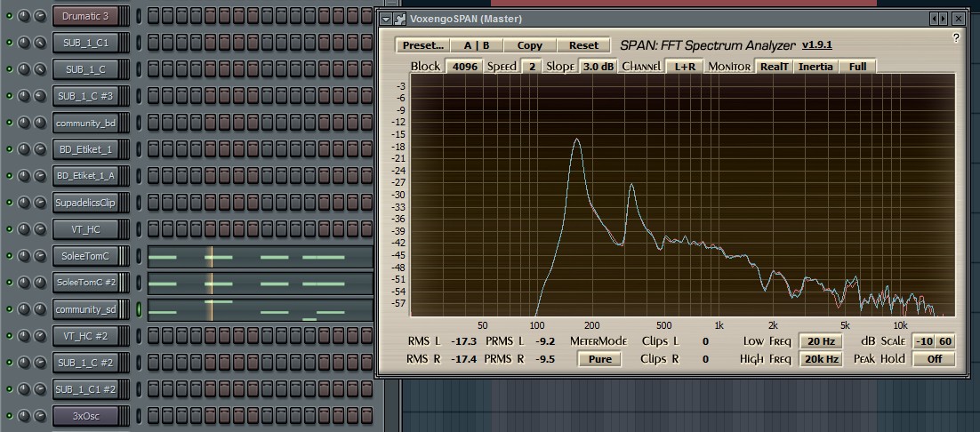Mute the Drumatic 3 channel green LED
Image resolution: width=980 pixels, height=432 pixels.
pos(9,16)
